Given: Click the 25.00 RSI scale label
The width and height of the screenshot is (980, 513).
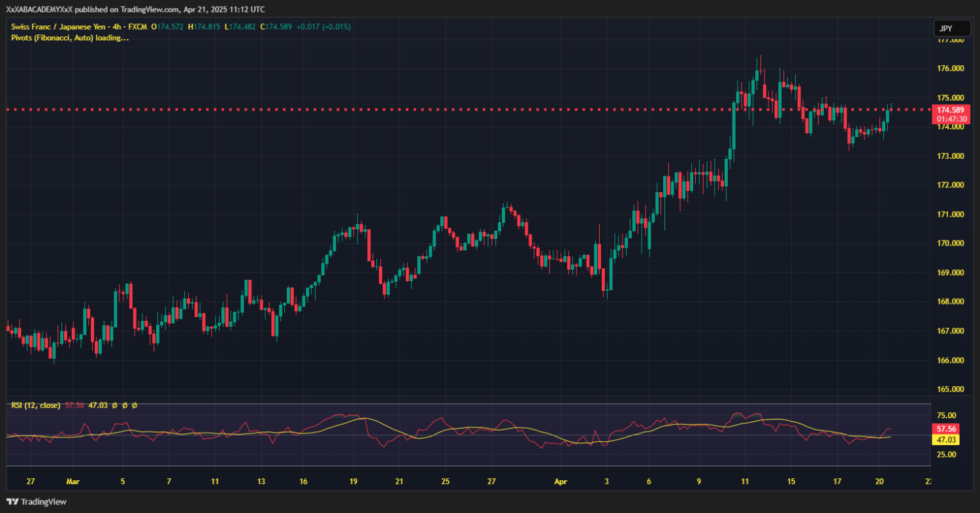Looking at the screenshot, I should (947, 454).
